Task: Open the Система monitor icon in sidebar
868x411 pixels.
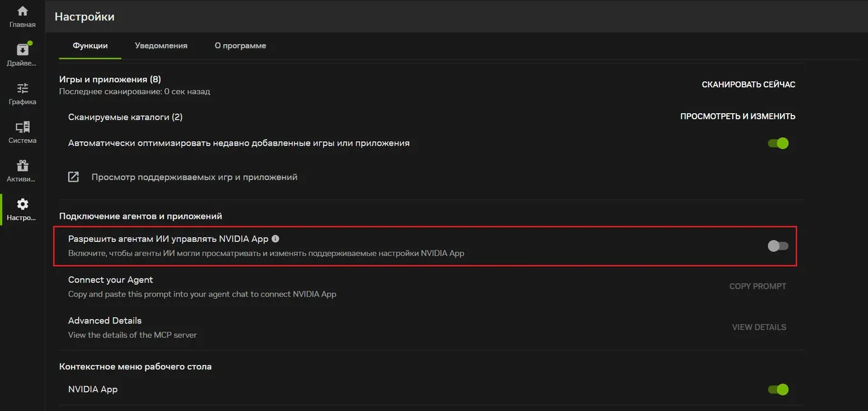Action: point(22,127)
